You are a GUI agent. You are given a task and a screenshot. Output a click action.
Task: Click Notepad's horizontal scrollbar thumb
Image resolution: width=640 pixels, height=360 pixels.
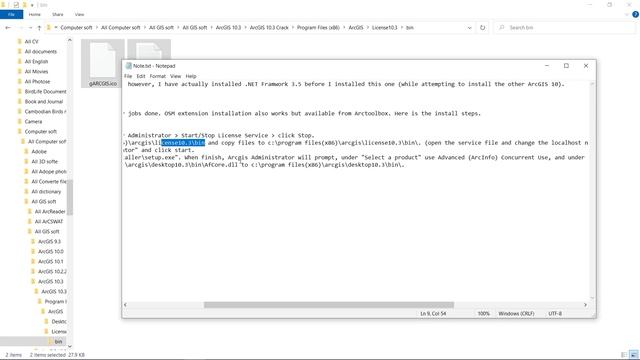[x=329, y=305]
